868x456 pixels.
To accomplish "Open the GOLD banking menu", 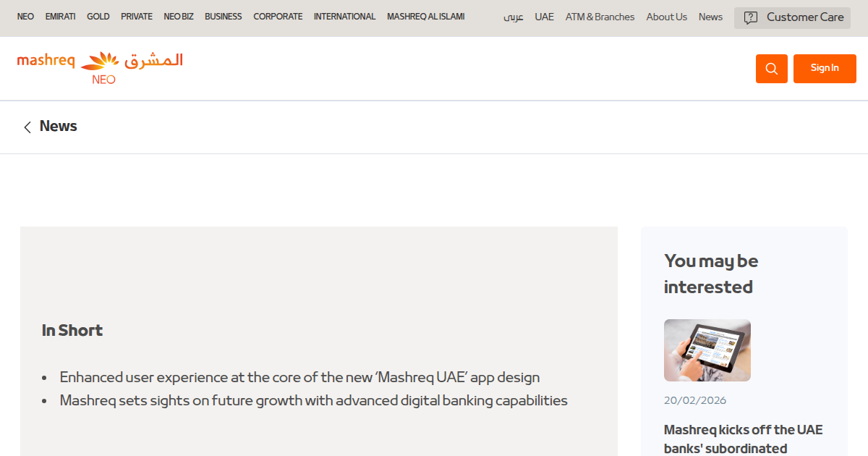I will point(98,17).
